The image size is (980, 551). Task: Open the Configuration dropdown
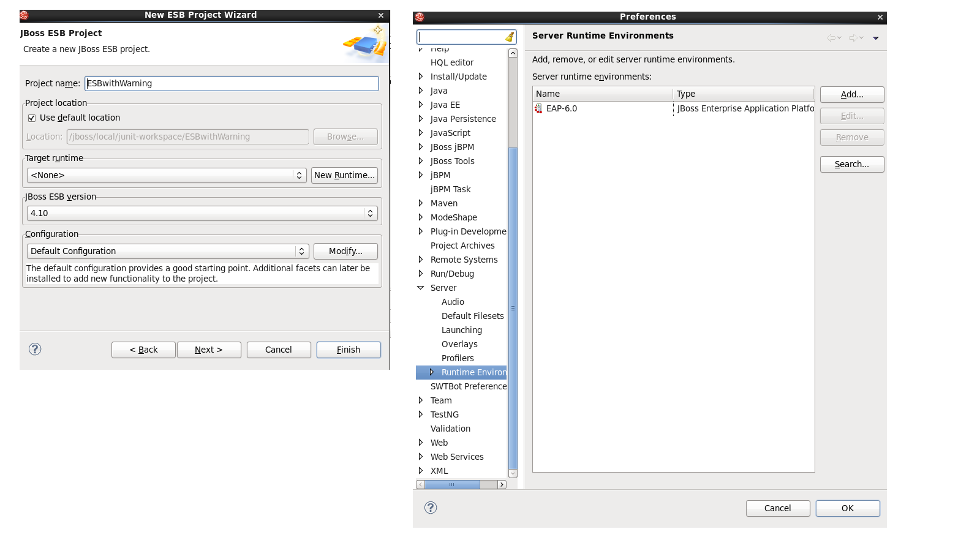tap(168, 251)
